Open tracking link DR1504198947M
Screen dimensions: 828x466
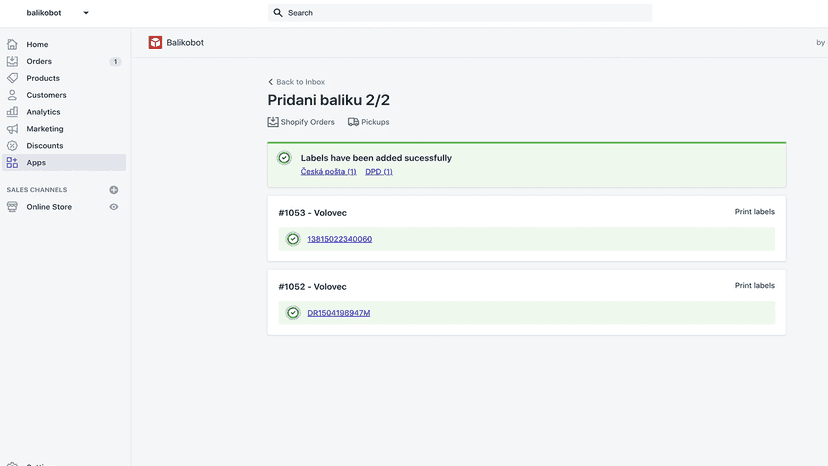(338, 313)
